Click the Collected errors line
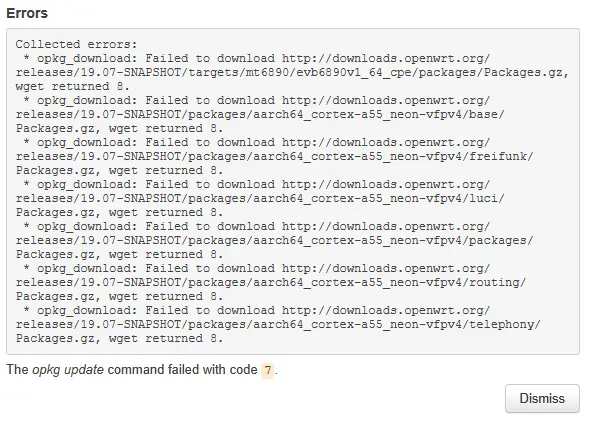This screenshot has height=424, width=593. [76, 44]
